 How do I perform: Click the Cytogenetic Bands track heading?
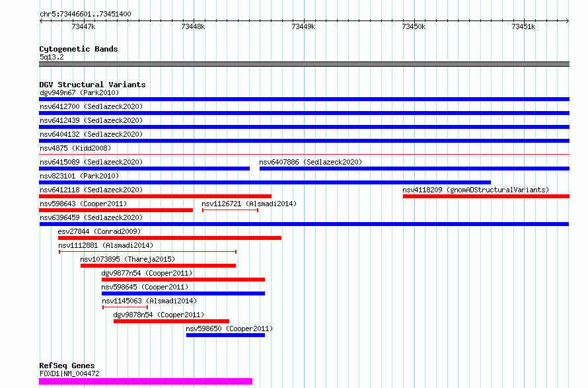tap(79, 49)
